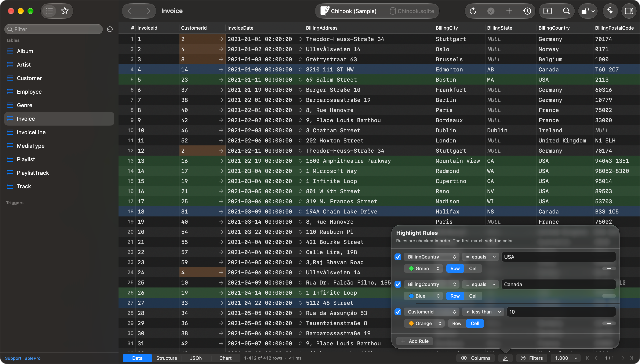
Task: Refresh the table data
Action: (473, 11)
